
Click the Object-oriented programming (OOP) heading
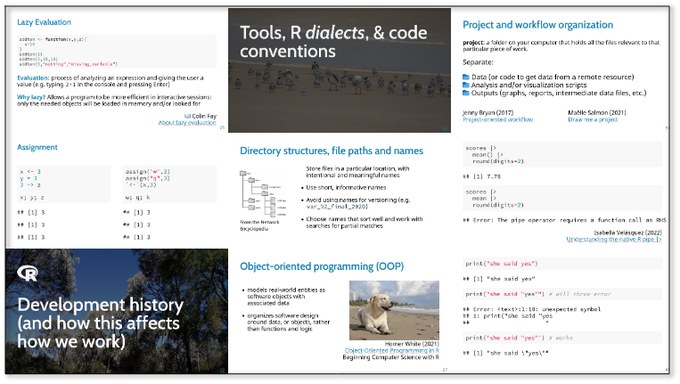(x=322, y=266)
